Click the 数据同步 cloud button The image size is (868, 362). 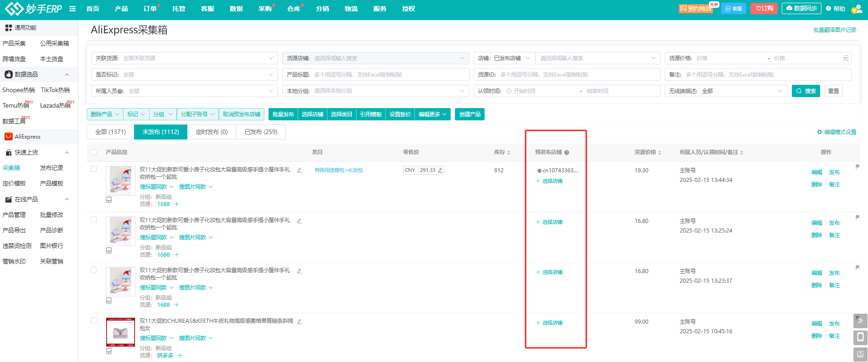pos(801,9)
